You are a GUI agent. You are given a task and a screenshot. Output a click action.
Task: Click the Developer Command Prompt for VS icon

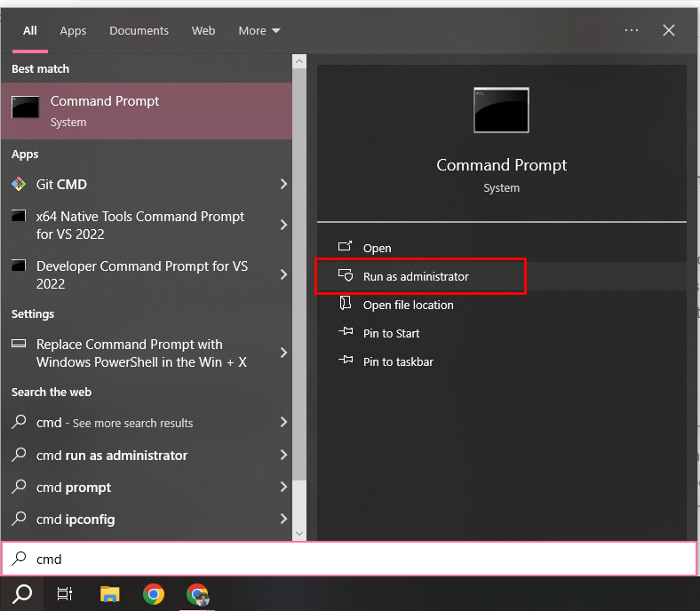[19, 266]
